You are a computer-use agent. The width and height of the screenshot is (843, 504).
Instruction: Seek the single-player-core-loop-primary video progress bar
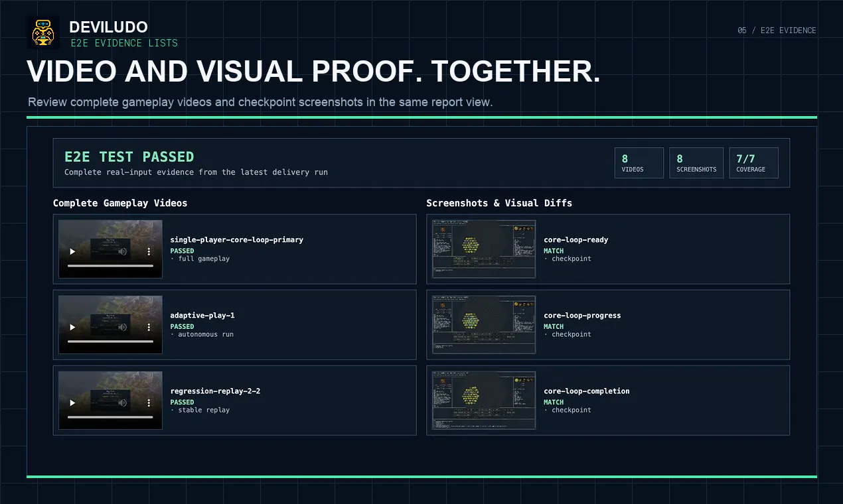[x=110, y=266]
